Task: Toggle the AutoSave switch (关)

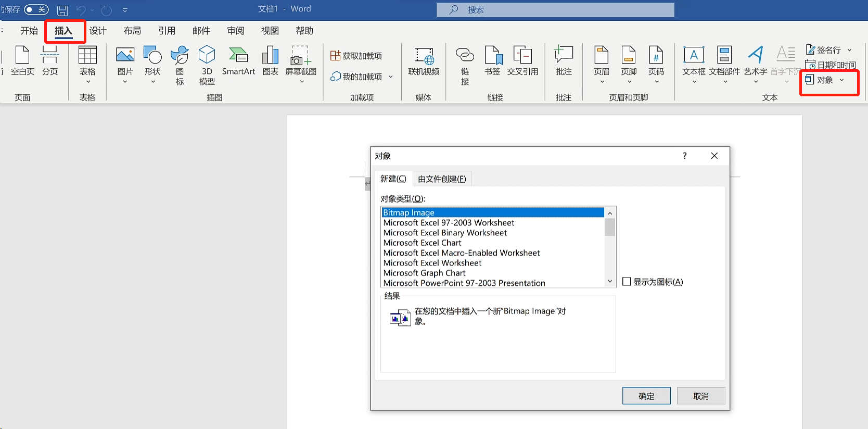Action: pos(36,9)
